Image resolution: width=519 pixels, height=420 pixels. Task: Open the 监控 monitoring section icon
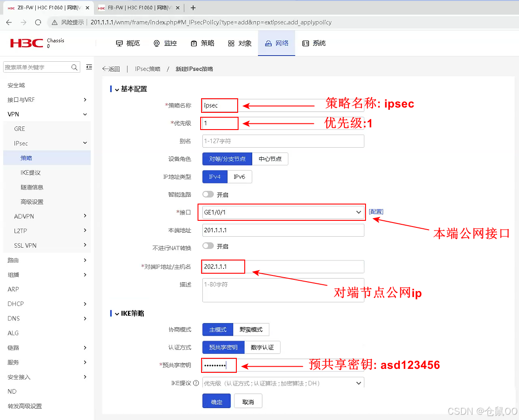click(156, 43)
